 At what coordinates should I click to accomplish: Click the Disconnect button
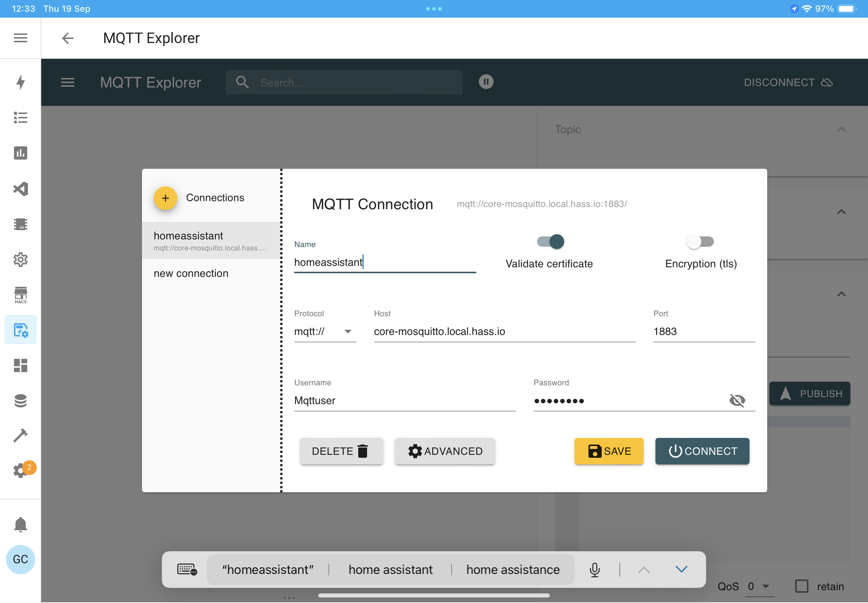click(788, 82)
